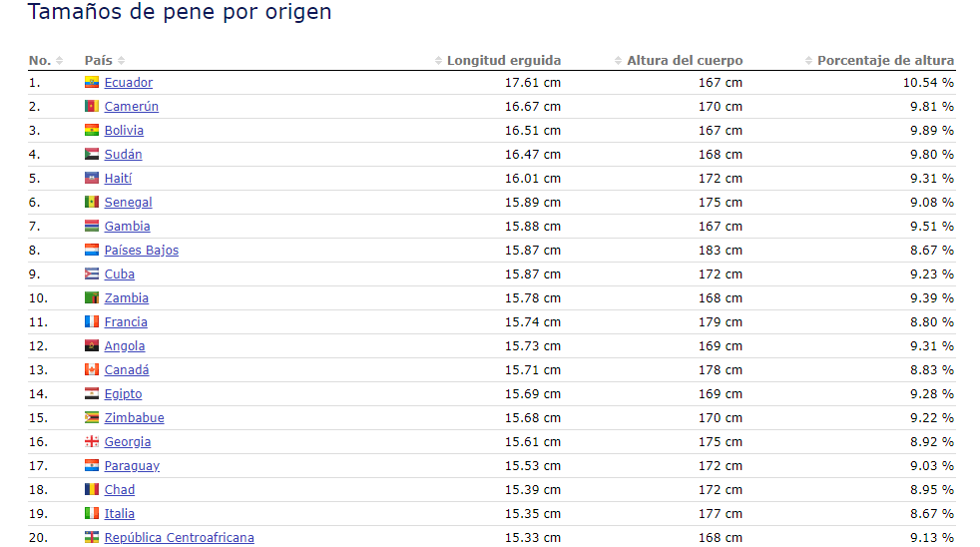Click the Italia flag icon
The width and height of the screenshot is (980, 547).
92,514
